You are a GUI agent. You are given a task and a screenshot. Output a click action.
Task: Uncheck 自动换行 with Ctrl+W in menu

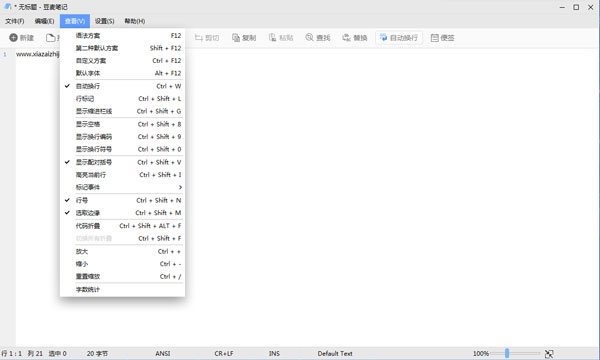click(122, 86)
